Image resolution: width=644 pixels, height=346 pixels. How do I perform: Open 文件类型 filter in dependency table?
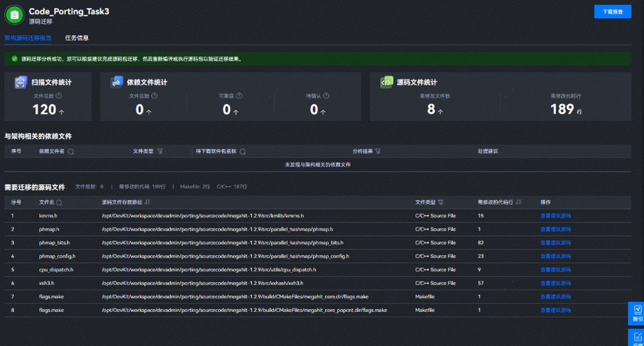tap(160, 151)
